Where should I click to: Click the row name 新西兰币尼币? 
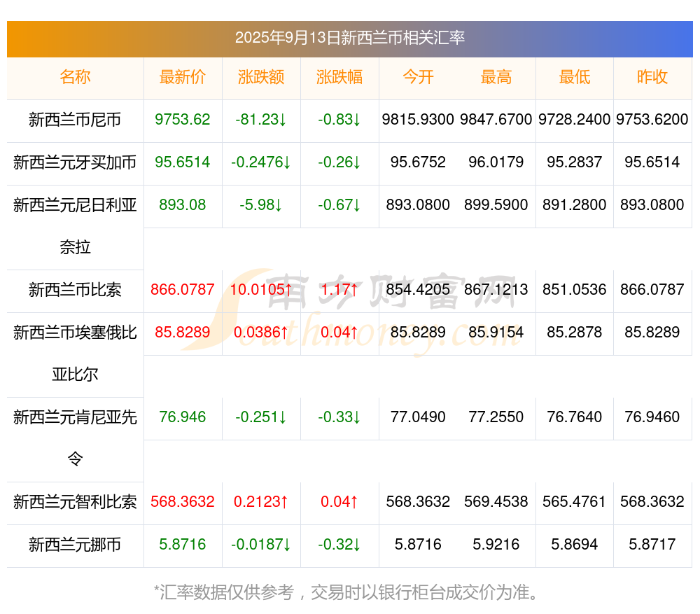click(75, 120)
